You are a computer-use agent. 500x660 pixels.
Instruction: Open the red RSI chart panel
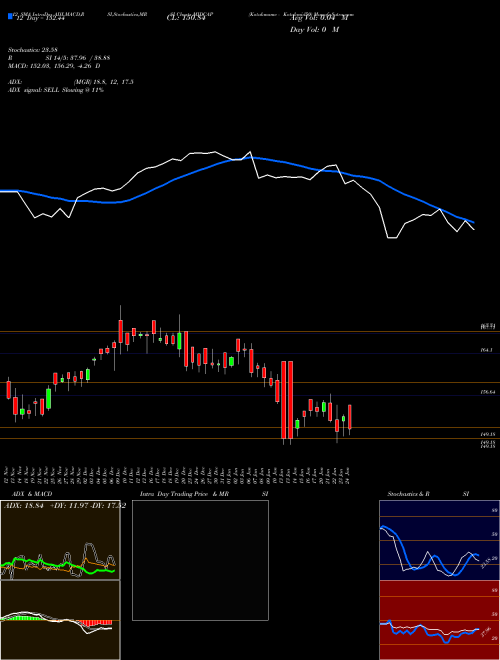[439, 620]
